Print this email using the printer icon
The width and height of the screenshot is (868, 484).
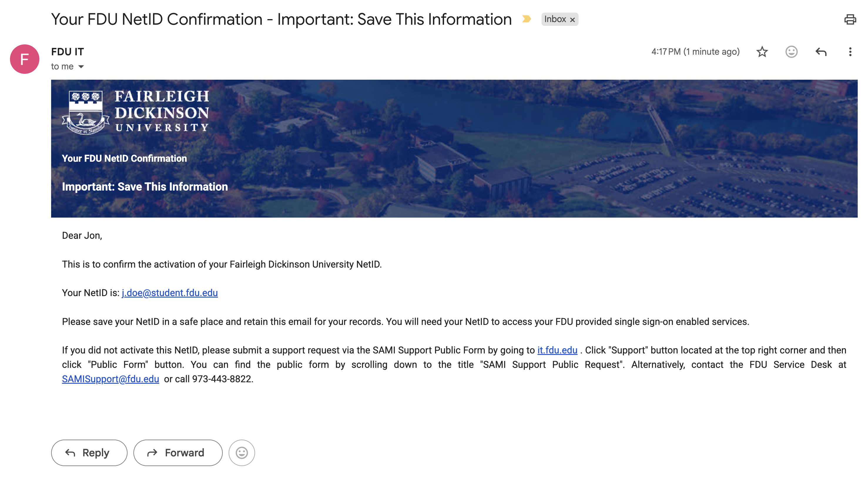[850, 19]
